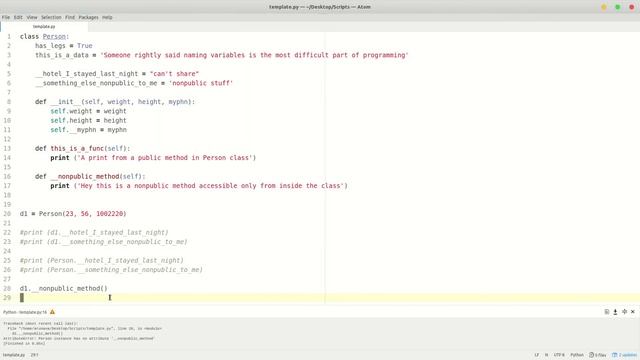Image resolution: width=640 pixels, height=360 pixels.
Task: Click the AttributeError message in output panel
Action: pyautogui.click(x=79, y=338)
